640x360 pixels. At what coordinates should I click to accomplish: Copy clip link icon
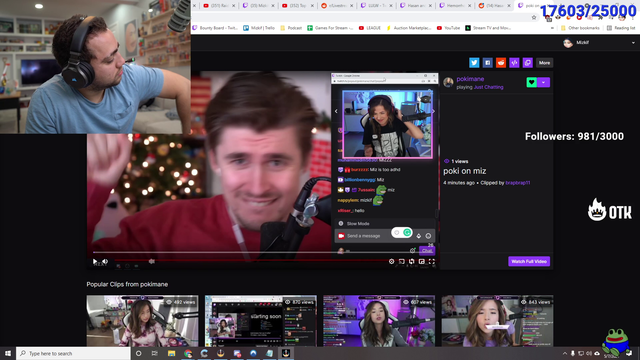[x=528, y=62]
